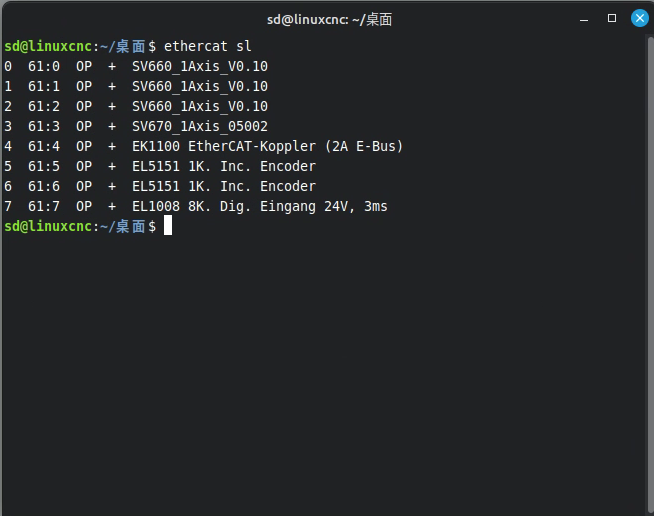The height and width of the screenshot is (516, 654).
Task: Click the top sd@linuxcnc prompt text
Action: click(x=46, y=46)
